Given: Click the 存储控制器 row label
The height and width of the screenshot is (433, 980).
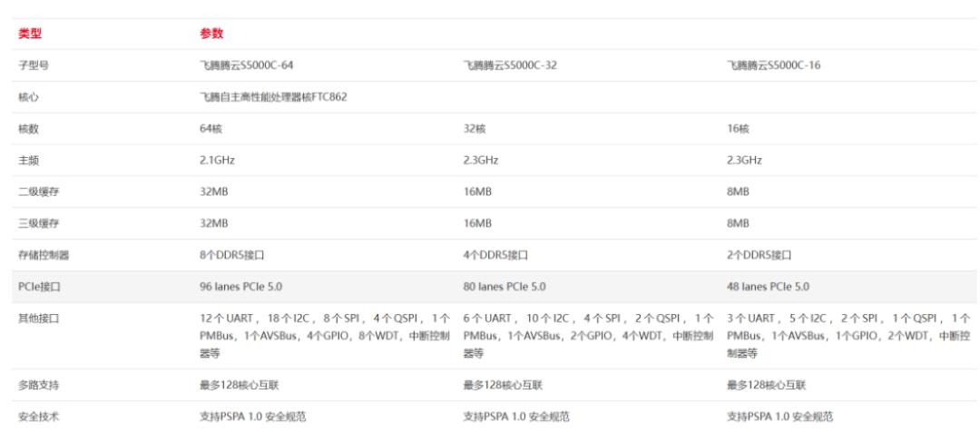Looking at the screenshot, I should pyautogui.click(x=44, y=256).
